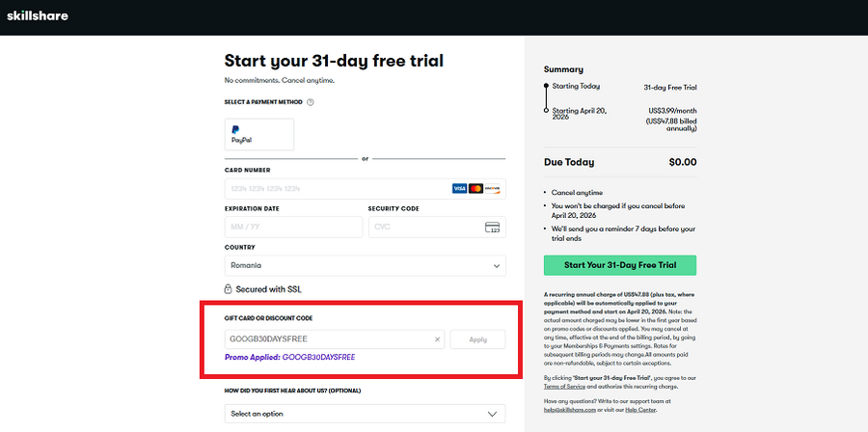This screenshot has width=868, height=432.
Task: Select PayPal as payment method
Action: pos(258,134)
